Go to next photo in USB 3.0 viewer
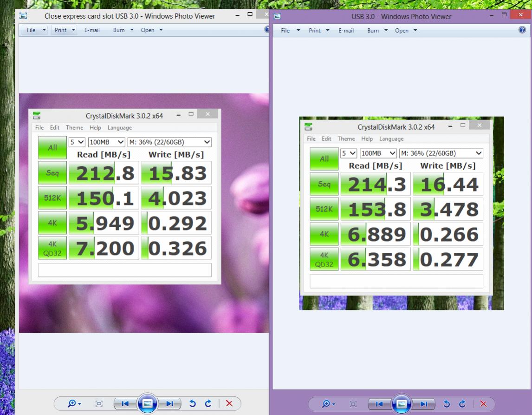 click(x=424, y=404)
